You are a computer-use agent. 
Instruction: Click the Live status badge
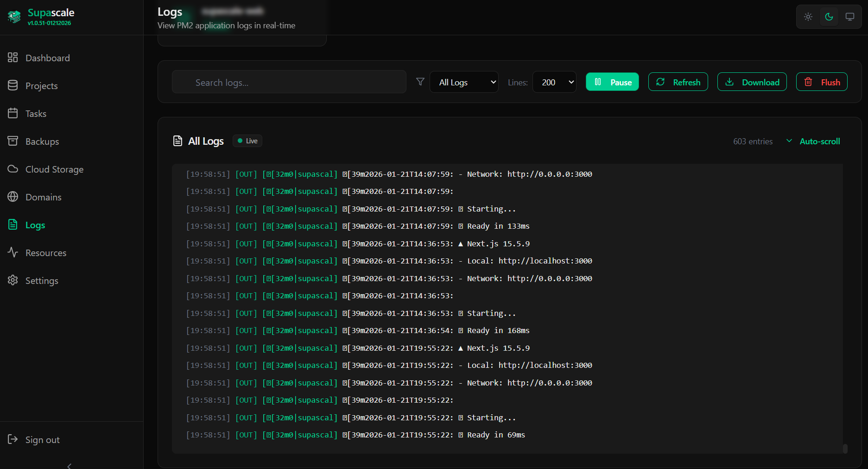pyautogui.click(x=247, y=141)
